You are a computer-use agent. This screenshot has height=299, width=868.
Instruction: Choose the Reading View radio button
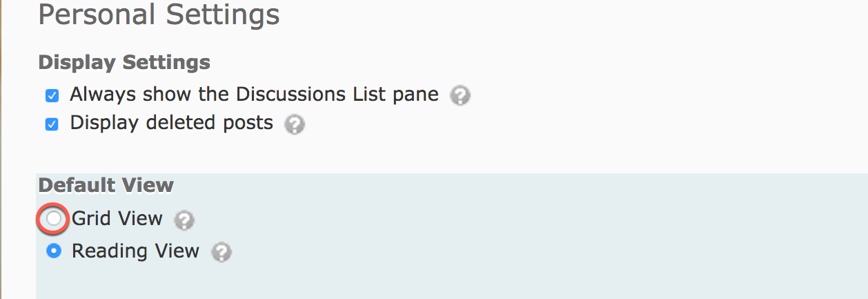coord(54,251)
